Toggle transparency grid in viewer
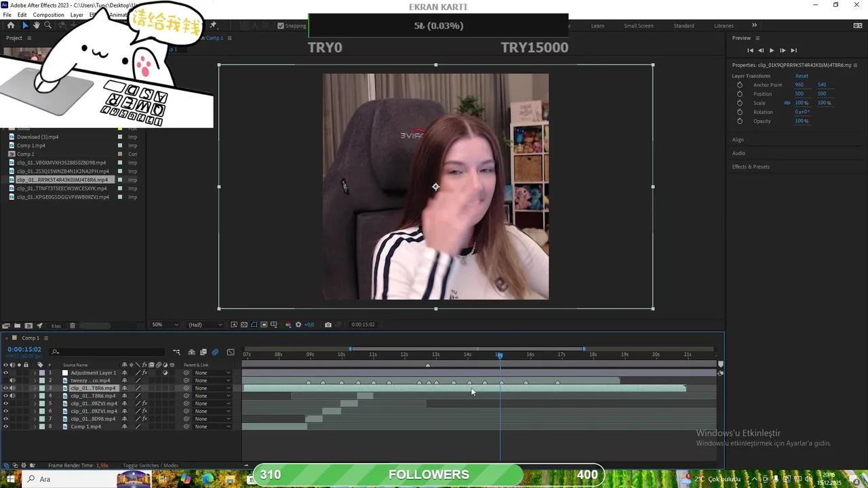The height and width of the screenshot is (488, 868). coord(244,325)
